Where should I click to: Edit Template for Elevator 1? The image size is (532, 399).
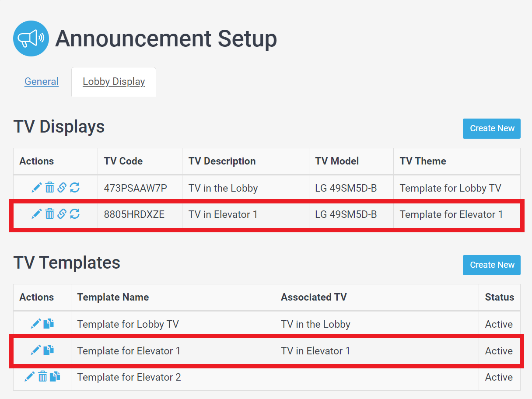tap(36, 350)
